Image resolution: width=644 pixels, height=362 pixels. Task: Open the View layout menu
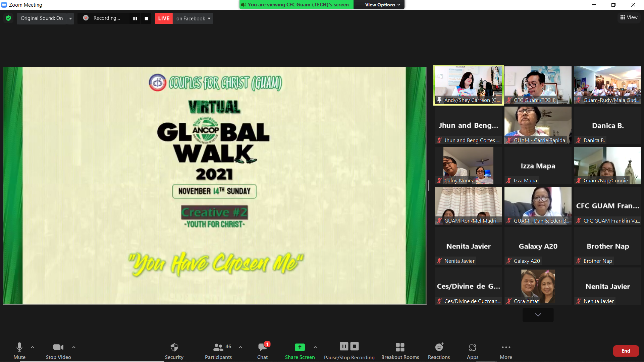click(x=629, y=17)
